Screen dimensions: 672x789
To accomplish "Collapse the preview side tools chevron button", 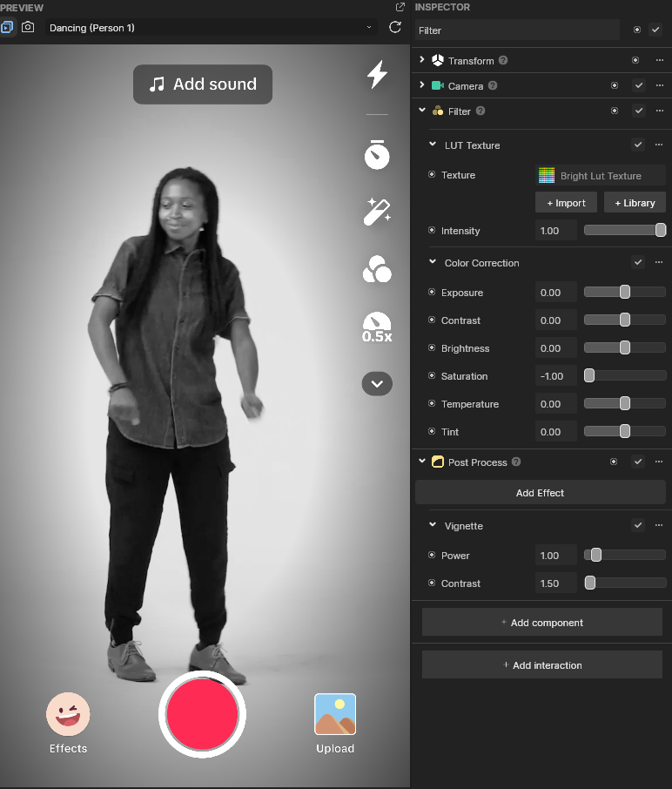I will coord(377,384).
